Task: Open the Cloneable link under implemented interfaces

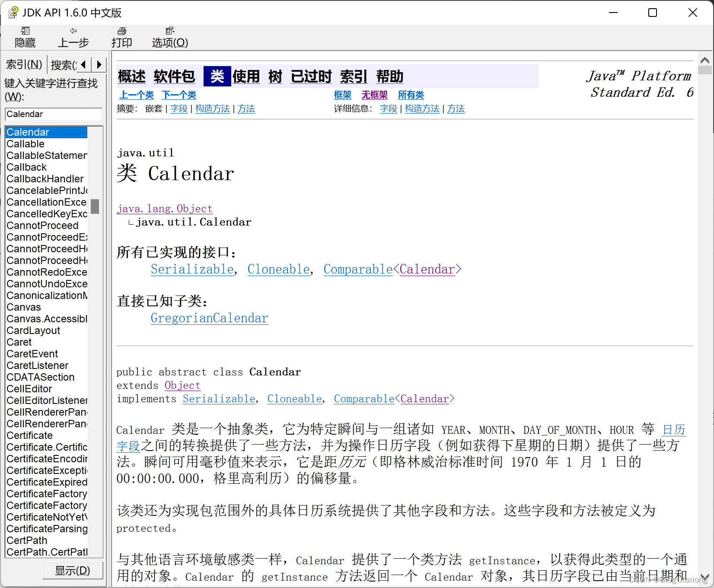Action: pos(279,269)
